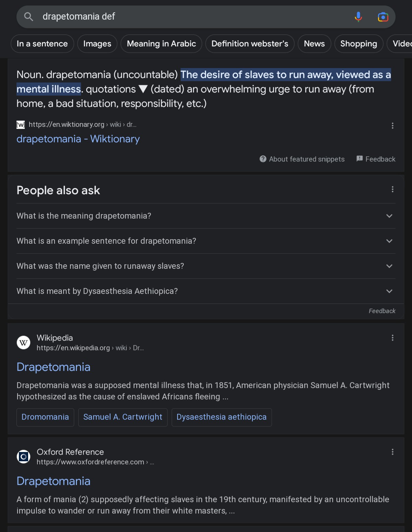Screen dimensions: 412x532
Task: Click the Wikipedia site favicon
Action: (24, 342)
